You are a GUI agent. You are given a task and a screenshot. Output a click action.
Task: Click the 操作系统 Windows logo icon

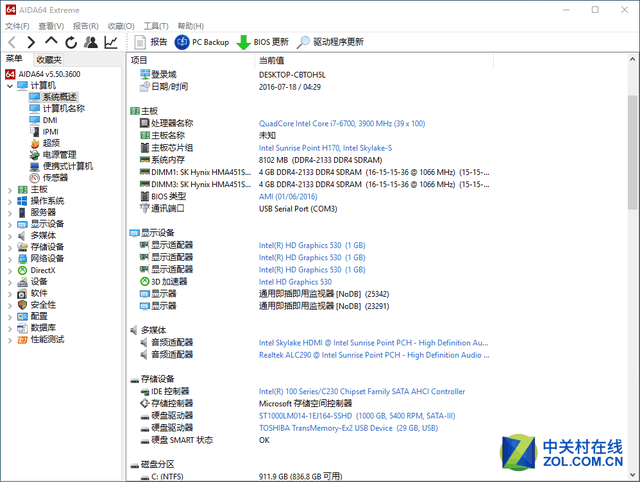click(22, 201)
